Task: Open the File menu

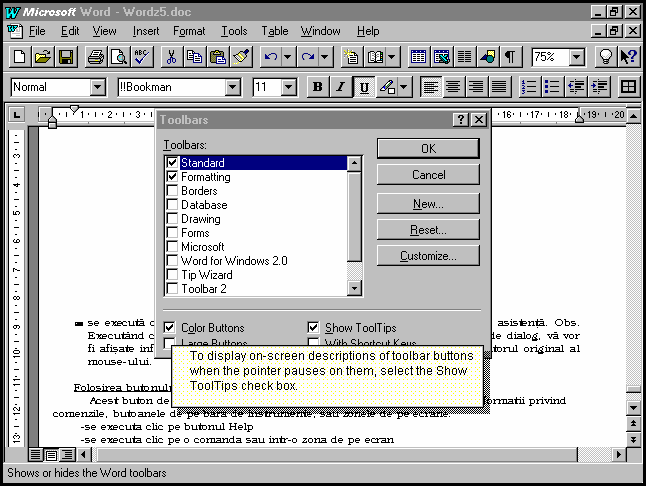Action: (x=37, y=31)
